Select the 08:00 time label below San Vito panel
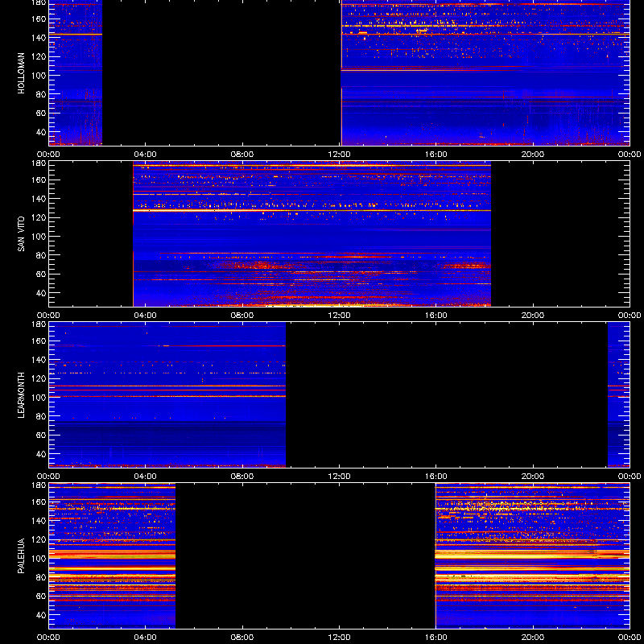 (x=242, y=316)
